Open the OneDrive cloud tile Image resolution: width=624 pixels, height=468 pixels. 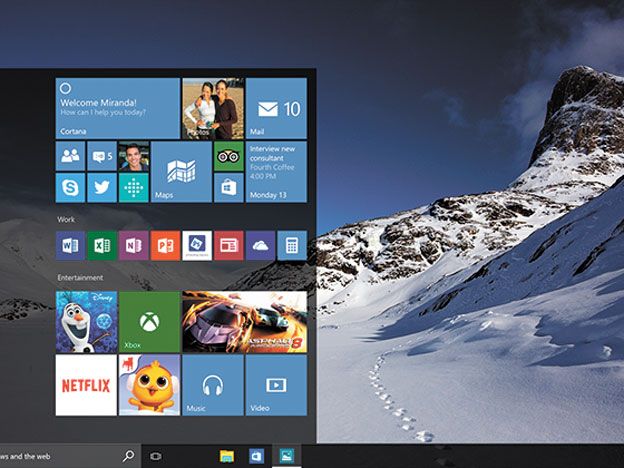tap(260, 246)
